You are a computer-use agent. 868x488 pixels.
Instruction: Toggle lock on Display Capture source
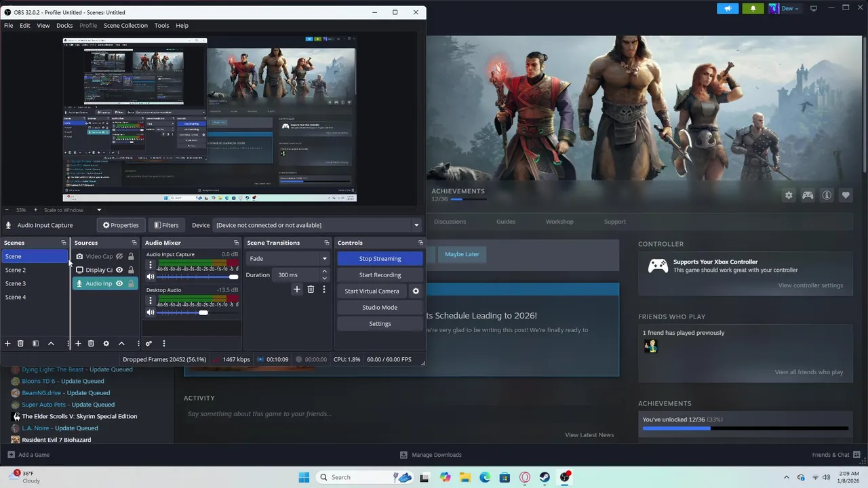pos(131,270)
